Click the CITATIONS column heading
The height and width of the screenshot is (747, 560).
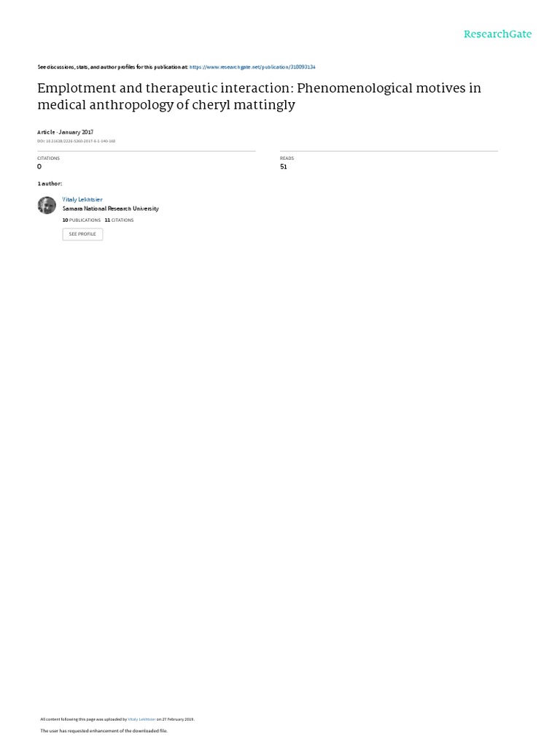click(48, 158)
